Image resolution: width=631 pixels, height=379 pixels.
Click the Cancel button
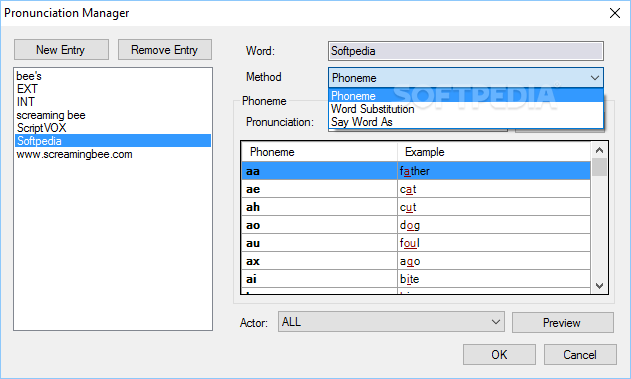coord(580,354)
